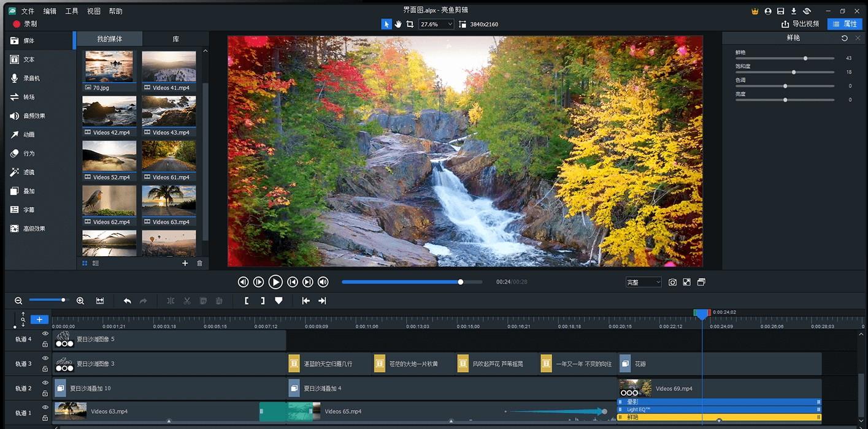Select the hand pan tool
The height and width of the screenshot is (429, 868).
click(x=398, y=24)
